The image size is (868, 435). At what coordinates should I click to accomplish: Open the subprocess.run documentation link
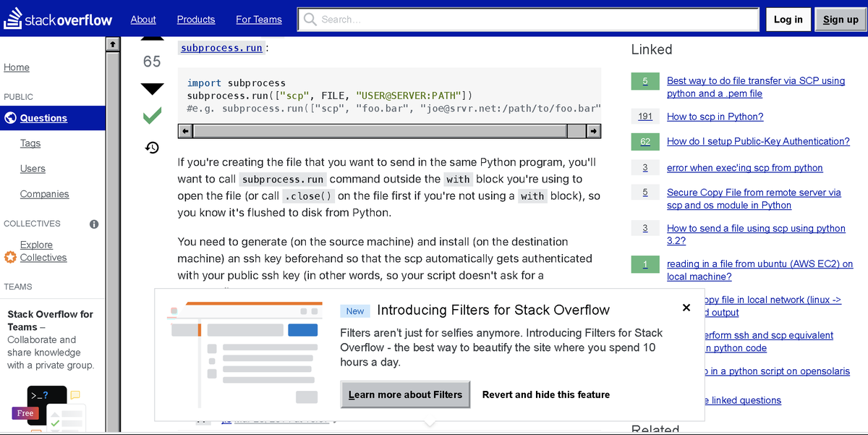(x=221, y=48)
